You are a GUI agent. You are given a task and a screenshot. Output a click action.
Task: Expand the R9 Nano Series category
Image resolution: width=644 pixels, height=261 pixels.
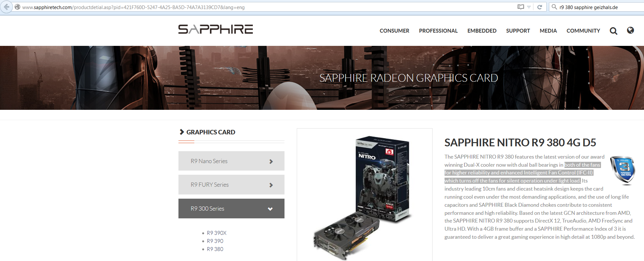click(231, 161)
